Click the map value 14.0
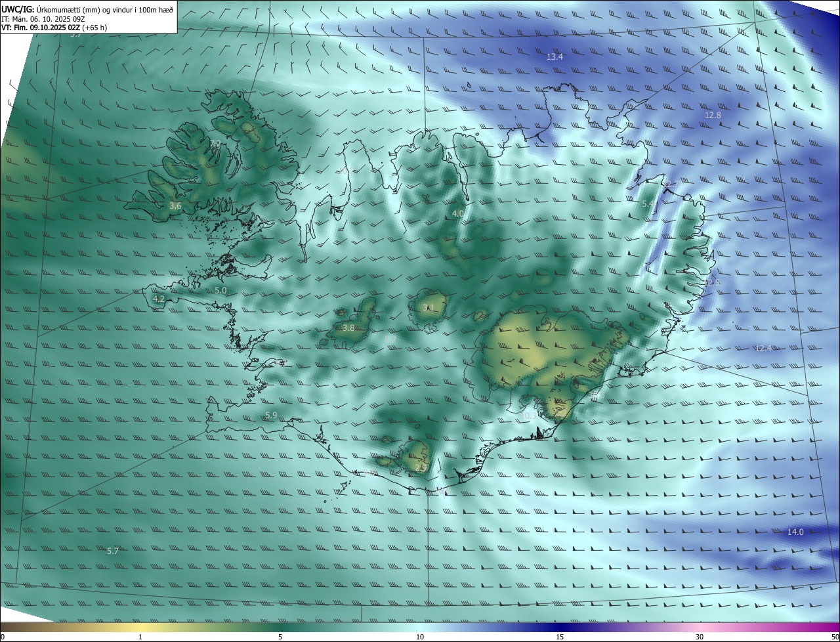Image resolution: width=840 pixels, height=642 pixels. click(x=795, y=532)
